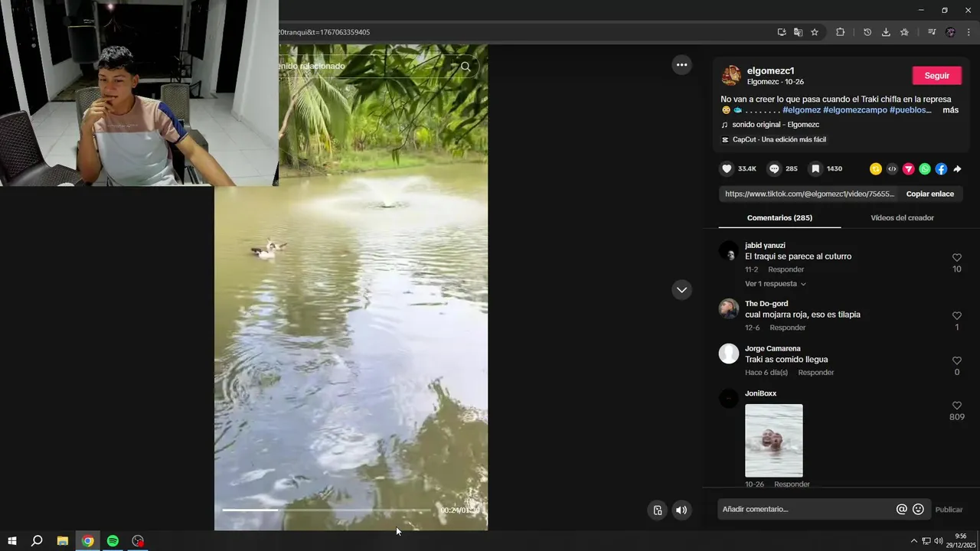The width and height of the screenshot is (980, 551).
Task: Click the @ mention icon
Action: pos(901,510)
